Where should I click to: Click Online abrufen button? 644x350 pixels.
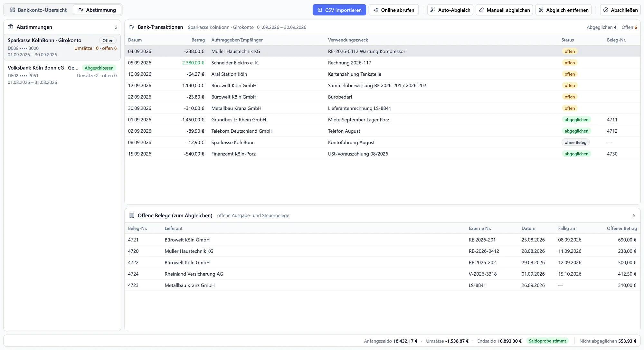pos(393,10)
